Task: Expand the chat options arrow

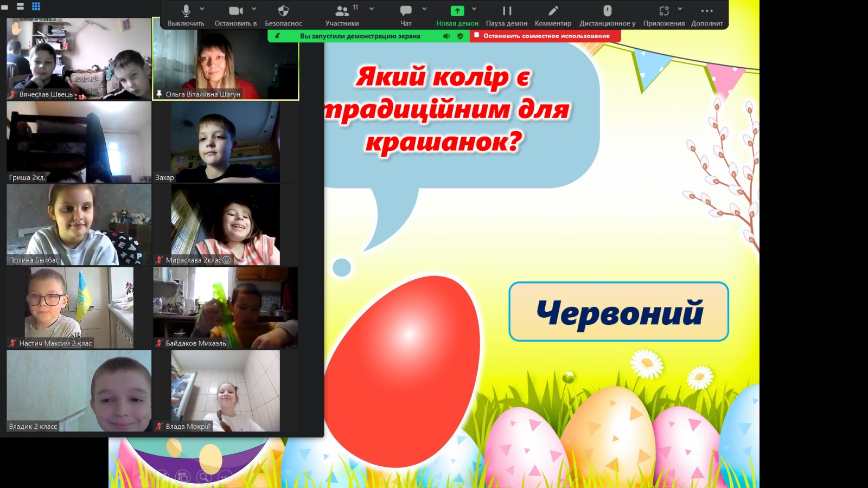Action: click(424, 9)
